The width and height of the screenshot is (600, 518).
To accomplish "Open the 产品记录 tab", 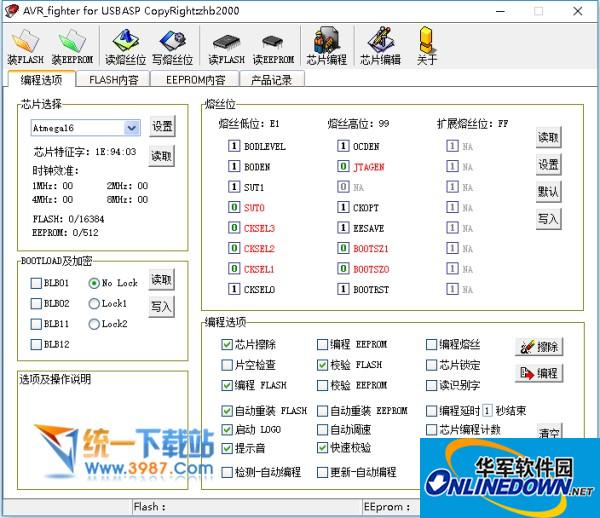I will pyautogui.click(x=272, y=80).
